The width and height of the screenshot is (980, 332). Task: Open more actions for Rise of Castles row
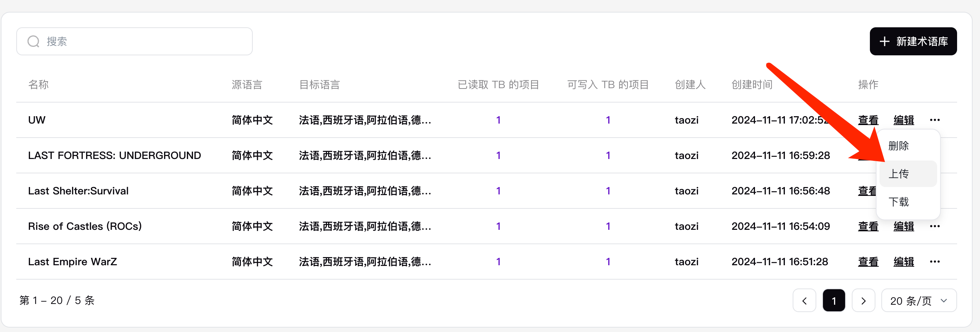934,226
